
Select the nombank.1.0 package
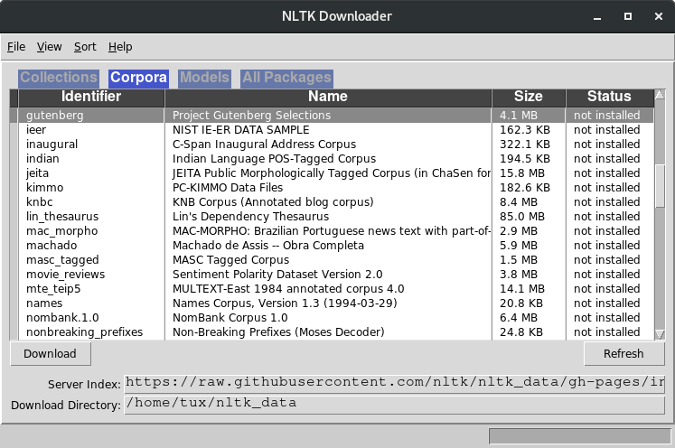[62, 318]
